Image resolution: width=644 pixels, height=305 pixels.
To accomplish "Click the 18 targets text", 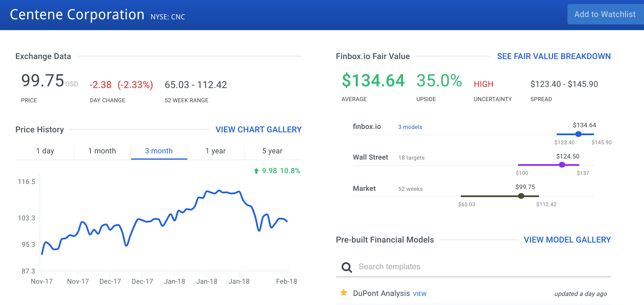I will 411,158.
